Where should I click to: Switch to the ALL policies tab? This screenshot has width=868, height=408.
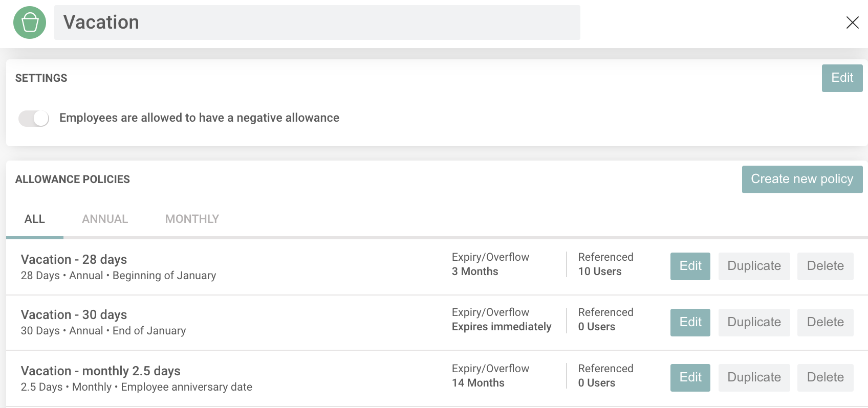point(35,219)
